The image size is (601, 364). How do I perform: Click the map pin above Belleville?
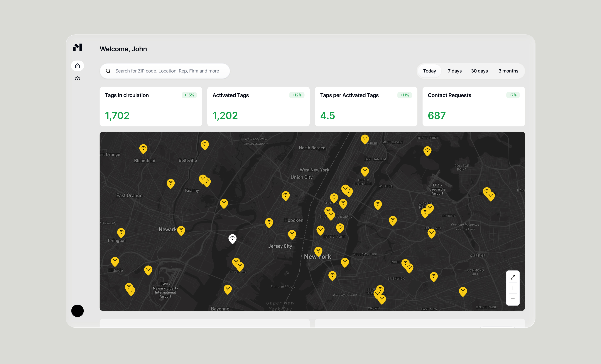coord(205,145)
